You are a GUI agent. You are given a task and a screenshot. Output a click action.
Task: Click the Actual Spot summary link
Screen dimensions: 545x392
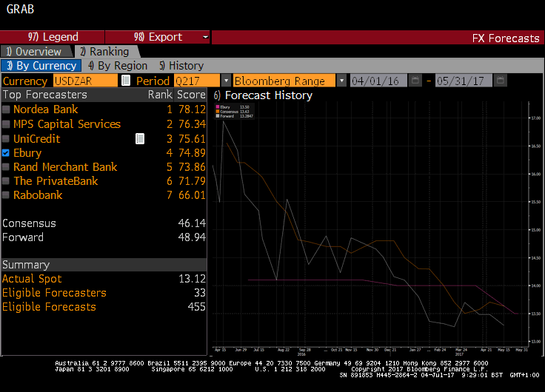[32, 279]
